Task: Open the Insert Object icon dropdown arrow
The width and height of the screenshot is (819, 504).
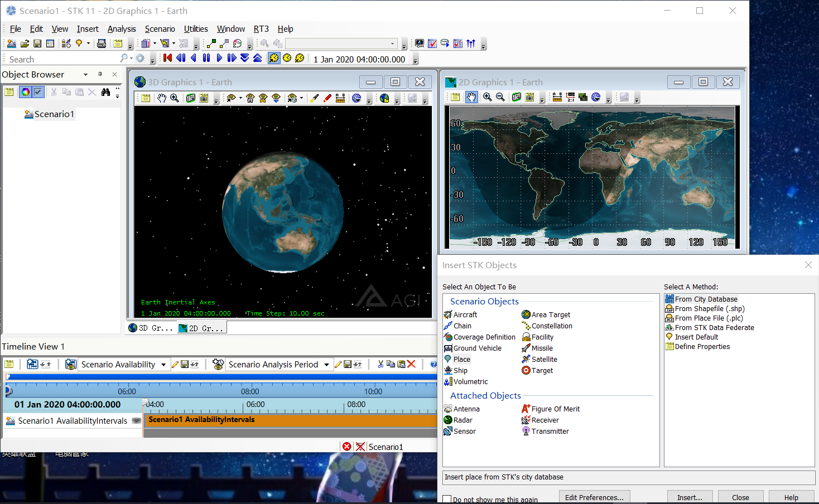Action: [88, 43]
